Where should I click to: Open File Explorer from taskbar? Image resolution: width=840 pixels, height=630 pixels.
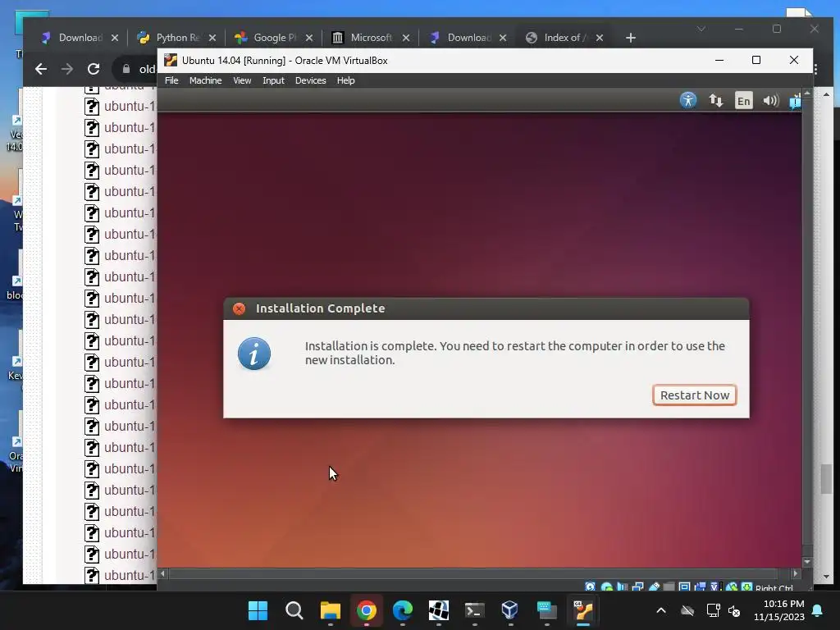[330, 610]
